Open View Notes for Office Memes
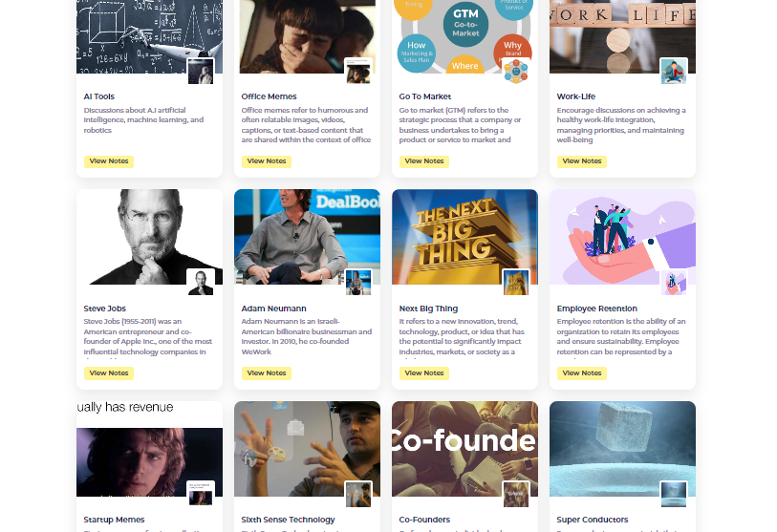This screenshot has width=777, height=532. click(266, 161)
